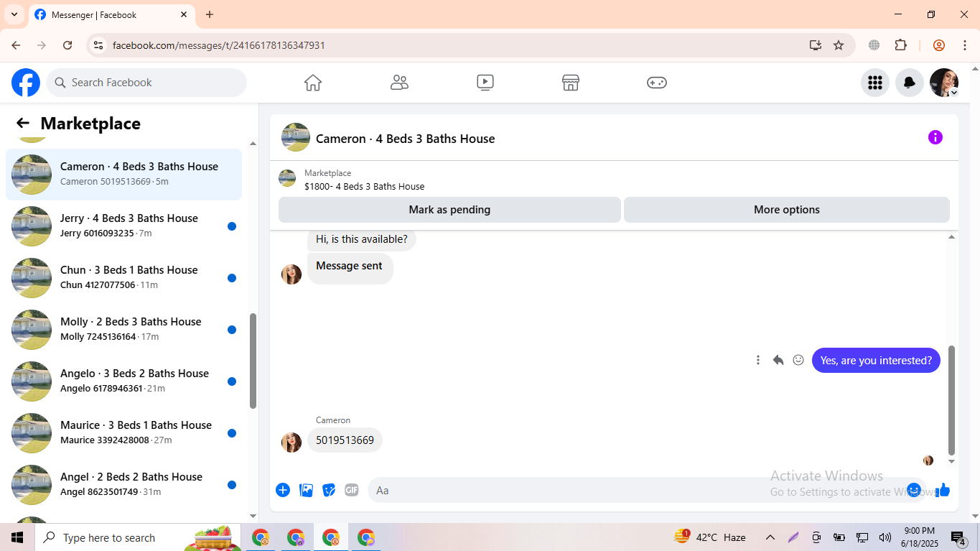Expand Chrome's tab search dropdown
The image size is (980, 551).
click(14, 14)
